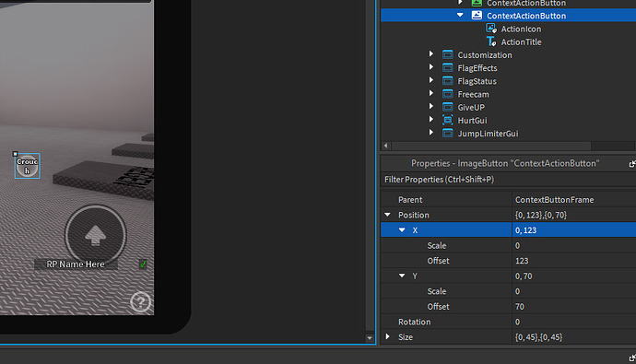This screenshot has width=636, height=364.
Task: Toggle the green checkmark beside RP Name
Action: point(143,264)
